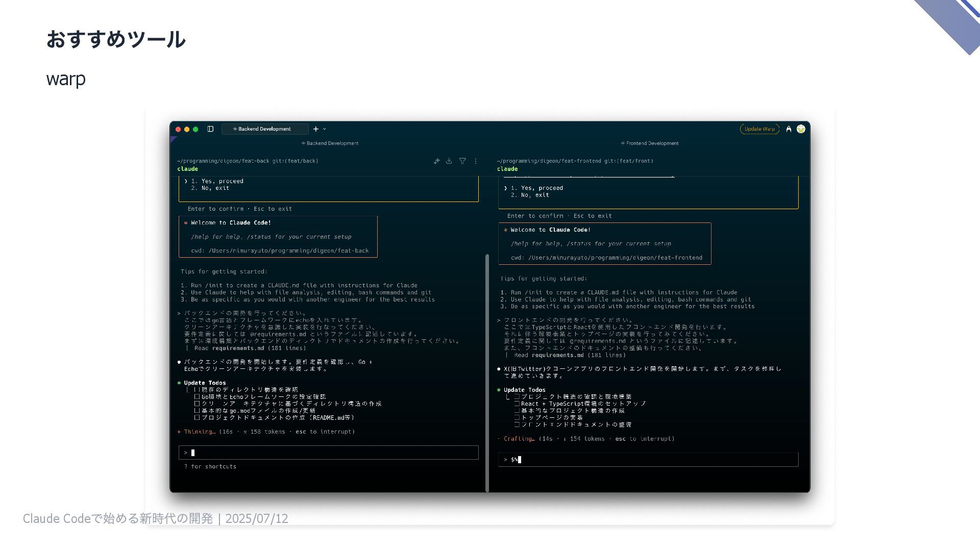
Task: Choose "2. No, exit" in frontend pane
Action: pos(530,195)
